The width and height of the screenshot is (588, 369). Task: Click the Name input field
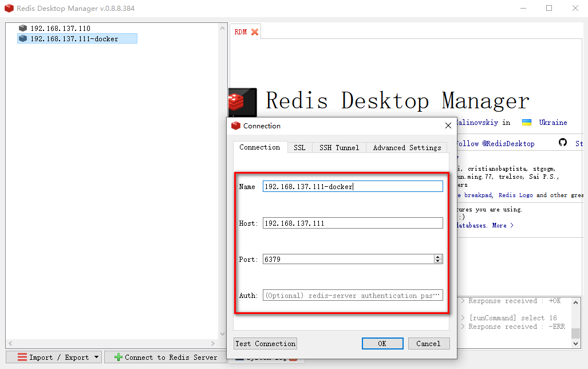pos(353,187)
